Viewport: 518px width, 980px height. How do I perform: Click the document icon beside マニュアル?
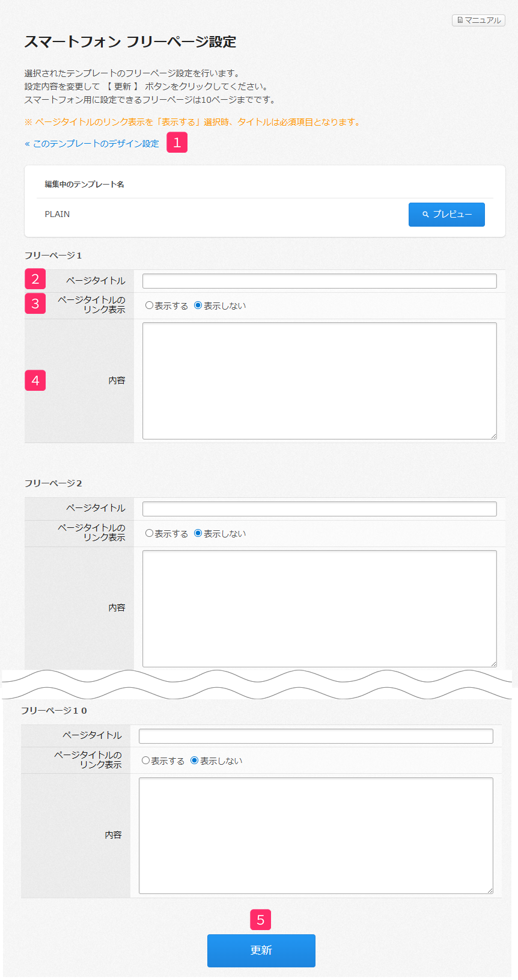tap(460, 20)
